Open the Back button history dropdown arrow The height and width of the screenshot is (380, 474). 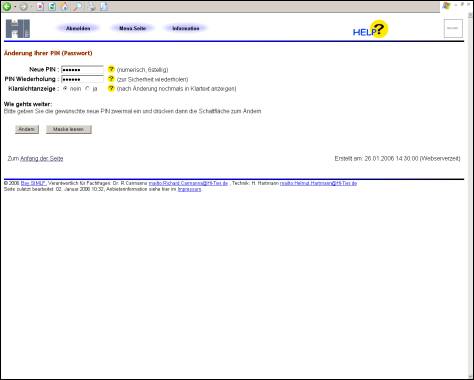[15, 7]
